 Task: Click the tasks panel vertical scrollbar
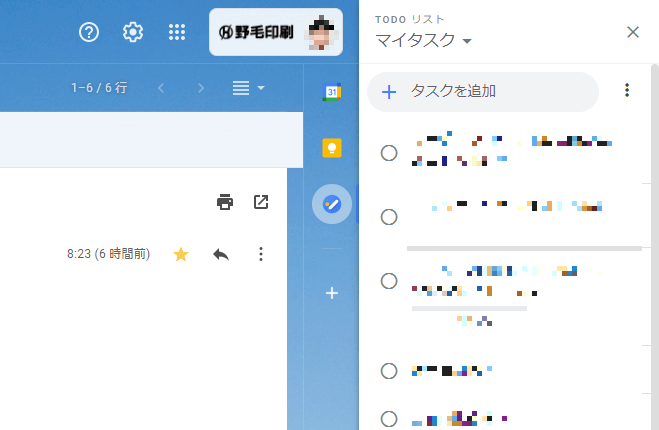coord(655,247)
